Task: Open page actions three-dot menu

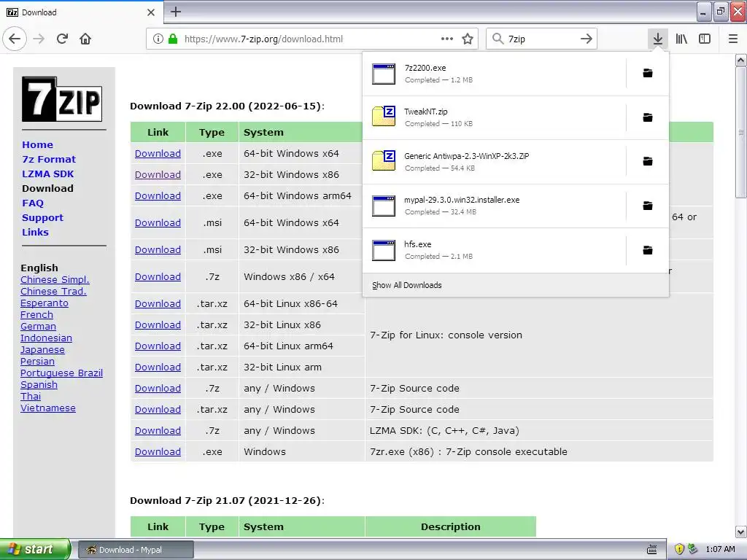Action: coord(447,39)
